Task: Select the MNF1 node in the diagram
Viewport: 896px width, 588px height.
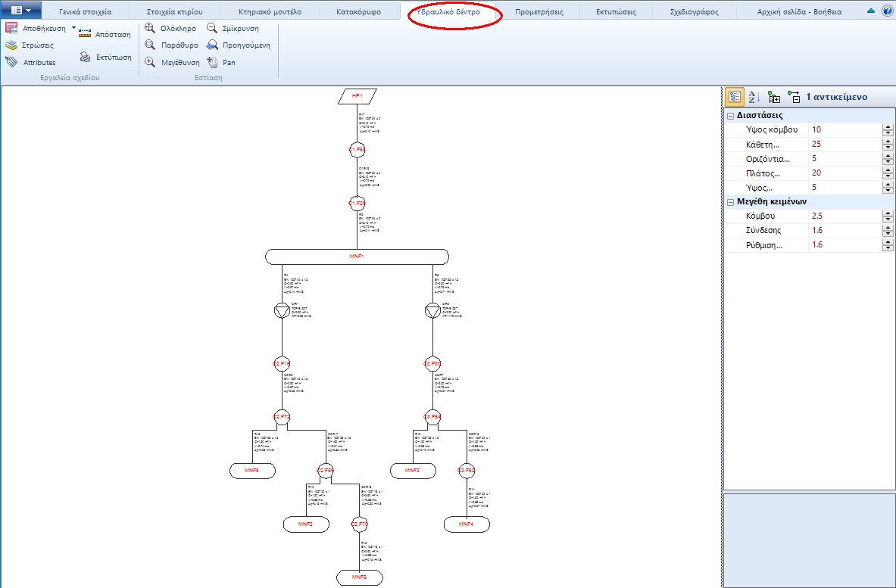Action: tap(356, 256)
